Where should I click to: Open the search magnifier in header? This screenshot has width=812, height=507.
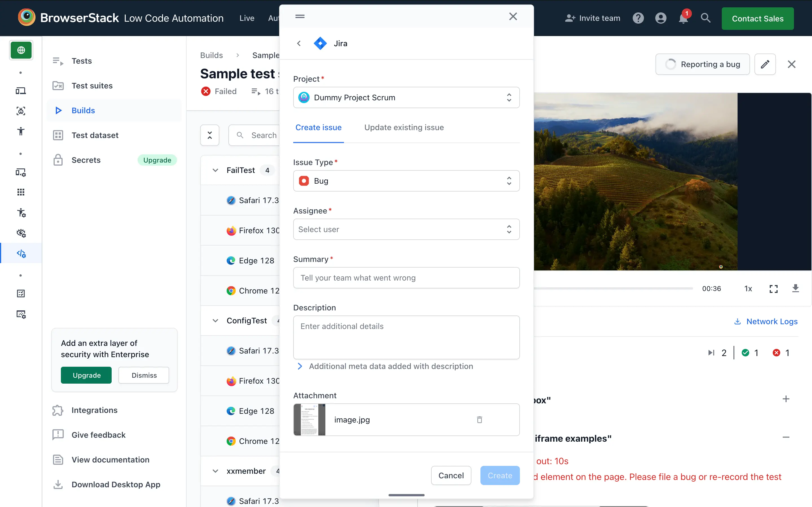pyautogui.click(x=705, y=18)
